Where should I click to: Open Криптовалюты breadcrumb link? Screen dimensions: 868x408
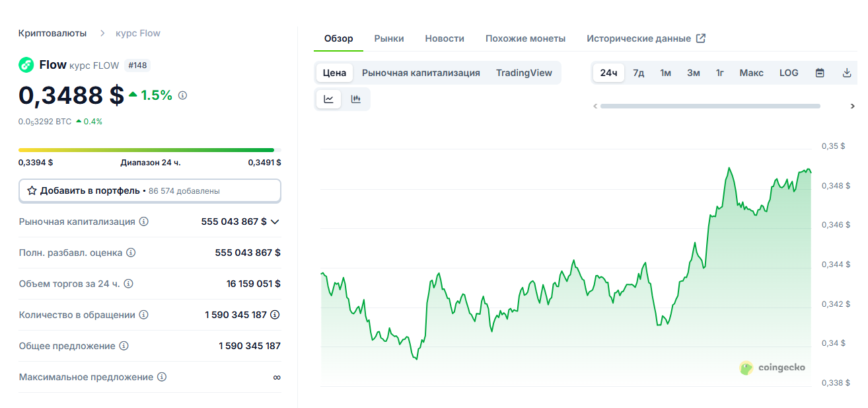[52, 33]
